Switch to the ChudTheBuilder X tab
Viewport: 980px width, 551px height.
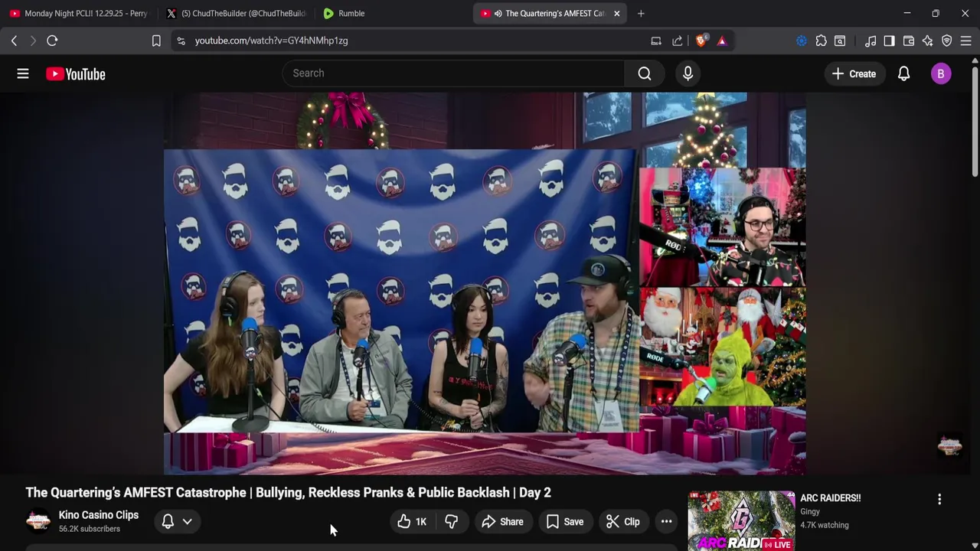point(236,13)
